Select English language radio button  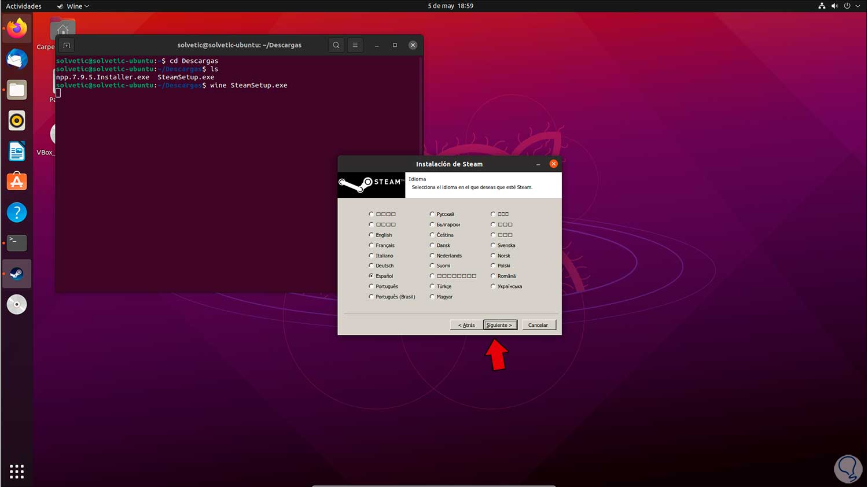point(372,235)
